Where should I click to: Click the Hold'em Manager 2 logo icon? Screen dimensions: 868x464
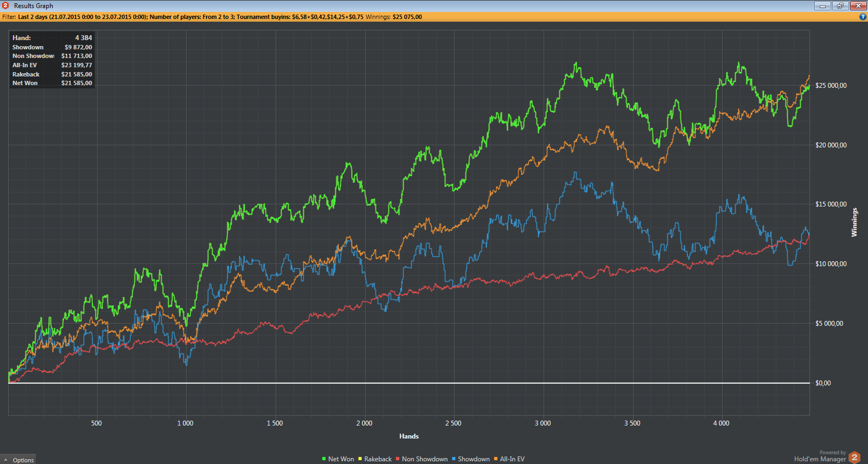click(x=854, y=457)
